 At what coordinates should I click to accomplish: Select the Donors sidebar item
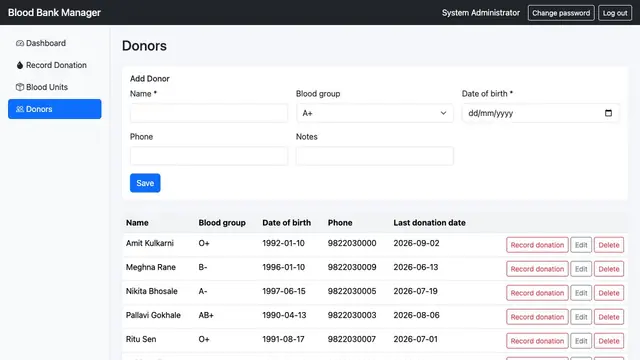tap(55, 109)
